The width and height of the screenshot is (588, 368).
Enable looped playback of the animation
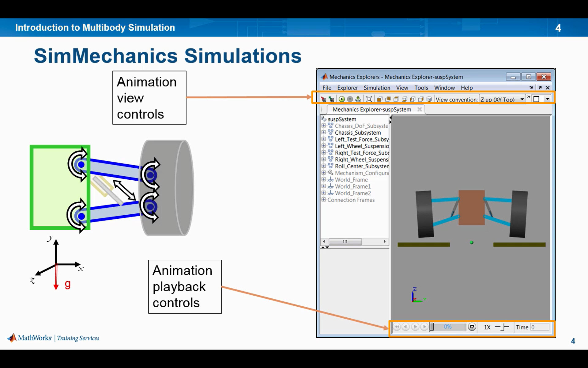472,327
